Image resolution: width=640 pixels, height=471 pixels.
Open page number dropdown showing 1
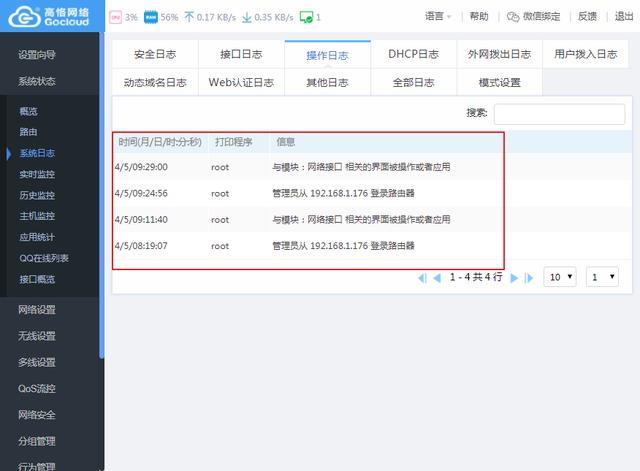pos(602,277)
